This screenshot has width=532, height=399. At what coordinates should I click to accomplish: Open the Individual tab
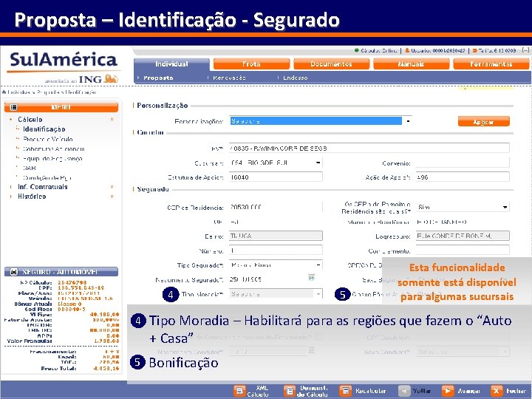(x=171, y=64)
